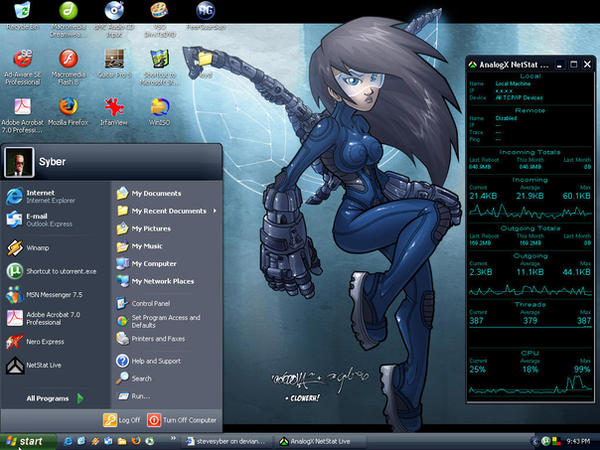This screenshot has width=600, height=450.
Task: Click Turn Off Computer button
Action: (182, 420)
